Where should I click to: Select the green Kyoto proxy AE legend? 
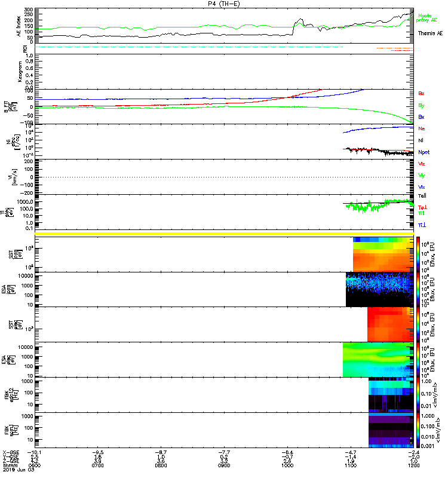[x=426, y=18]
